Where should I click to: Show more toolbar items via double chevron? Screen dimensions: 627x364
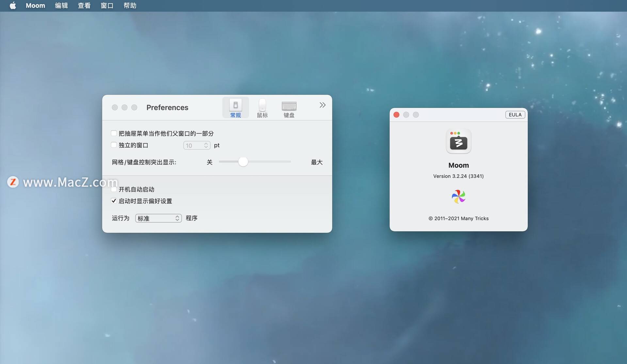click(x=322, y=105)
